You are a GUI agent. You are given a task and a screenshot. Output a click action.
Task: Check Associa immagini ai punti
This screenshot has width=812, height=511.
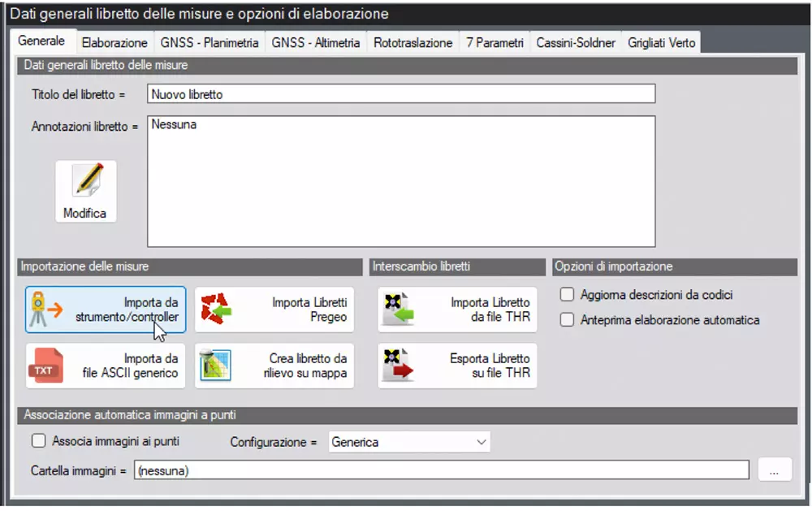point(38,441)
